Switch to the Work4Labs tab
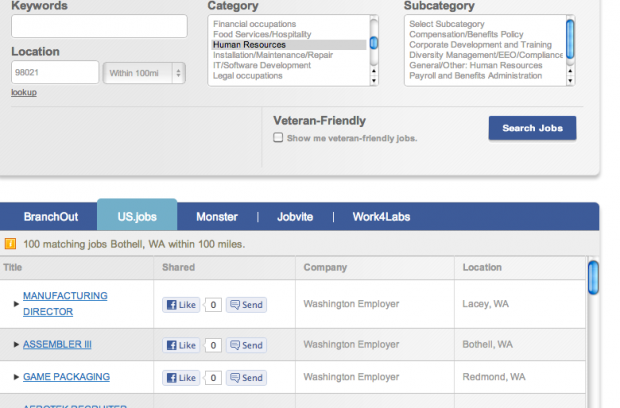The image size is (620, 408). (381, 217)
